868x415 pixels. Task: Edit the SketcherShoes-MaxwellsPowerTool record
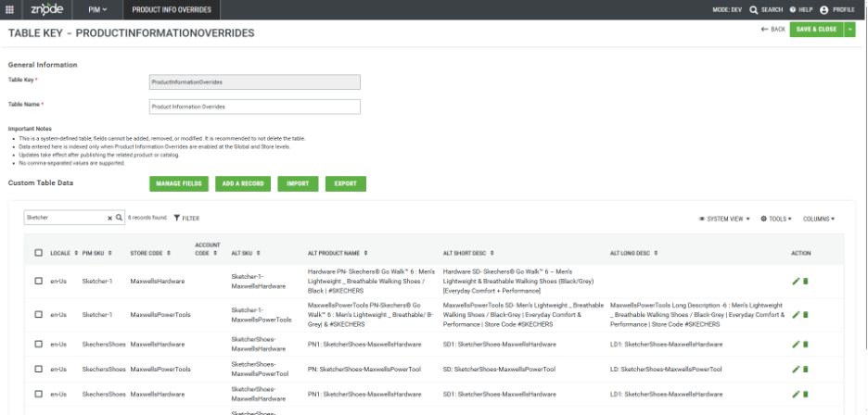(x=796, y=369)
